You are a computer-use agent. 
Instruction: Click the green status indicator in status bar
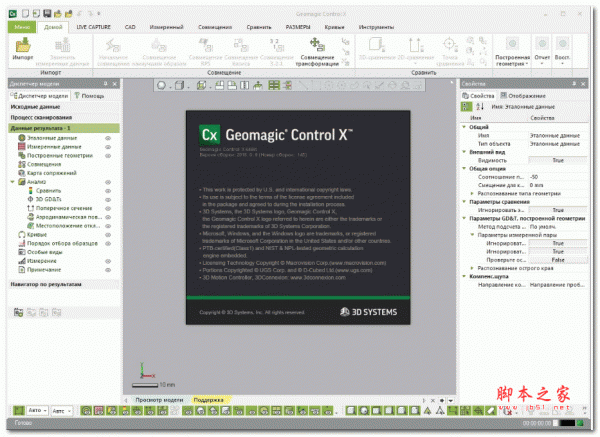click(580, 423)
